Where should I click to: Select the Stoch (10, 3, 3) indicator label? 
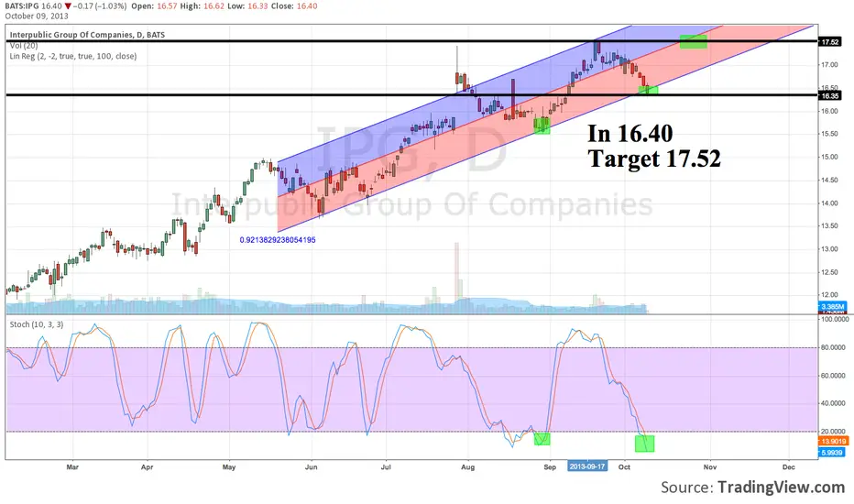(37, 324)
